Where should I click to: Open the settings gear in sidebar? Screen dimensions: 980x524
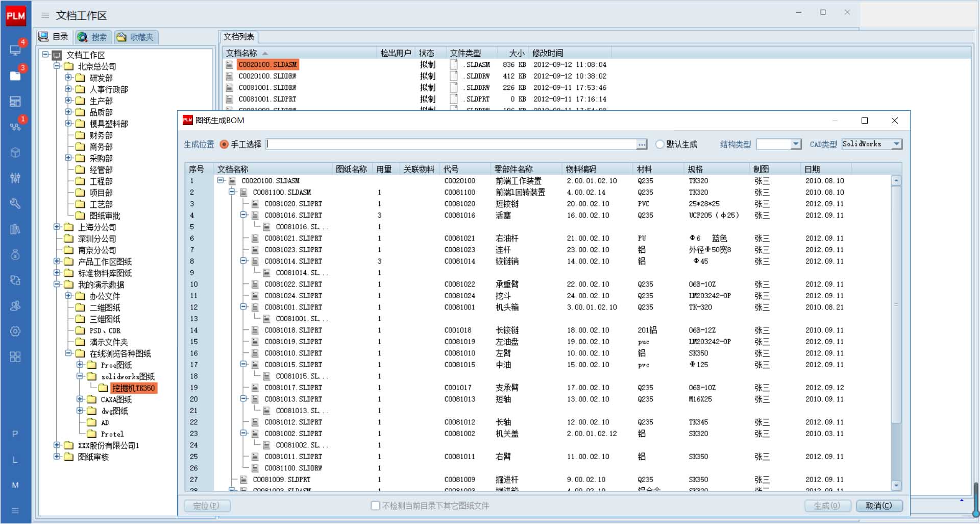(x=15, y=331)
